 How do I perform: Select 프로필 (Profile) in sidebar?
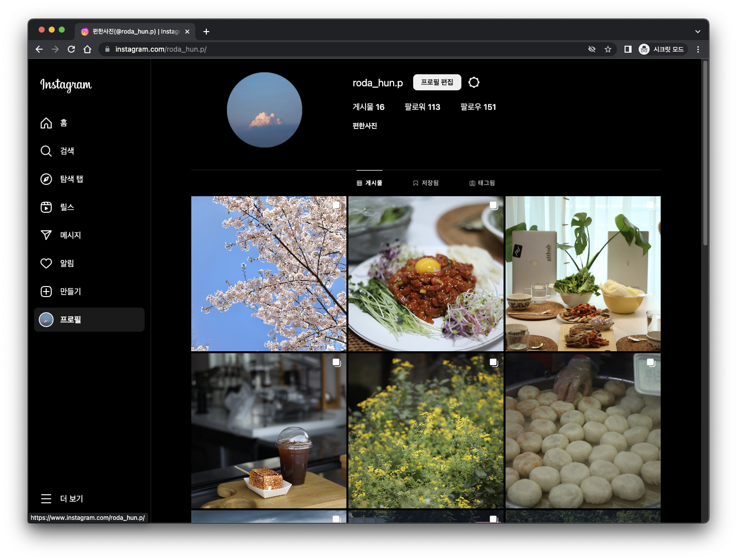pos(89,320)
